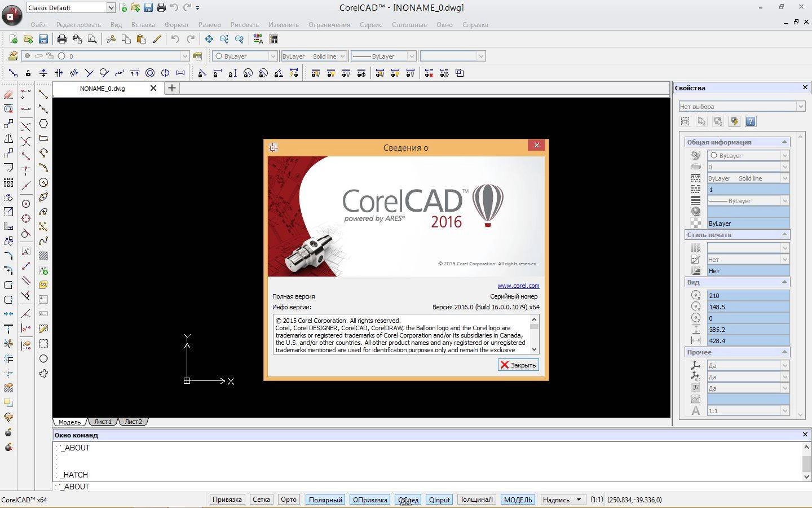Switch to the Лист2 sheet tab
The height and width of the screenshot is (508, 812).
click(134, 422)
